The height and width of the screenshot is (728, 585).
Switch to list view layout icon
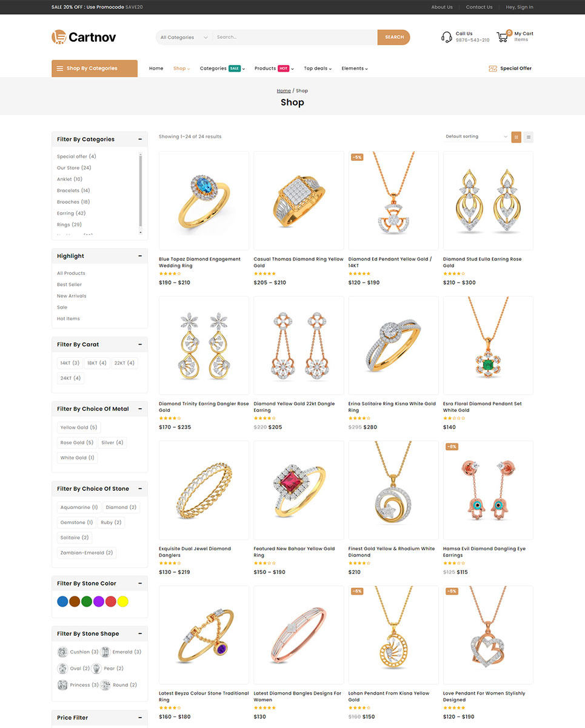[x=529, y=137]
